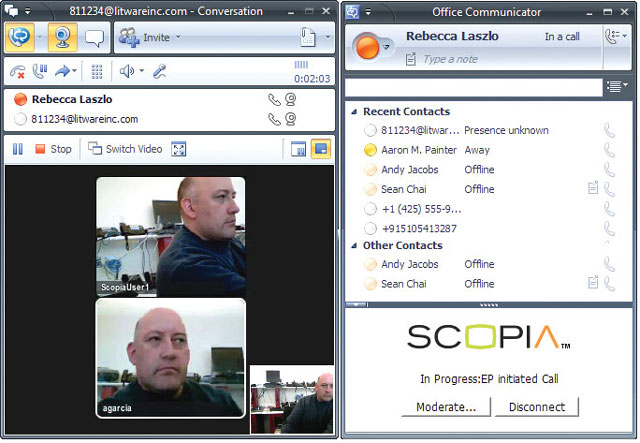This screenshot has height=443, width=640.
Task: Click Rebecca Laszlo's presence status button
Action: click(x=370, y=47)
